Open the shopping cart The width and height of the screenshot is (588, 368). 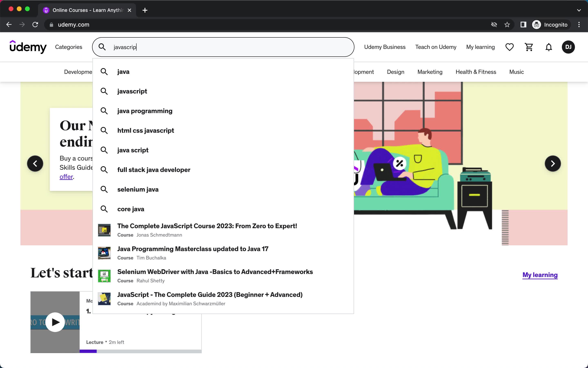(529, 47)
